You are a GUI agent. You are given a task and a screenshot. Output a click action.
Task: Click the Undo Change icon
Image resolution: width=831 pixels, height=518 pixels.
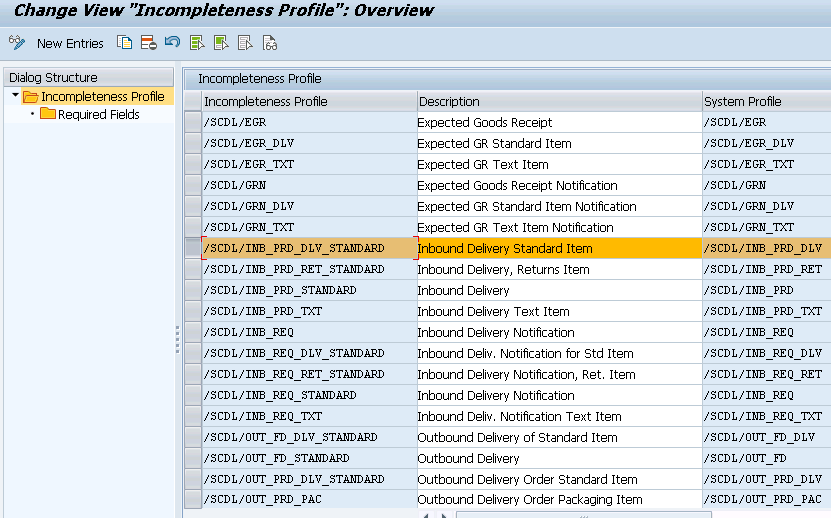(x=172, y=43)
